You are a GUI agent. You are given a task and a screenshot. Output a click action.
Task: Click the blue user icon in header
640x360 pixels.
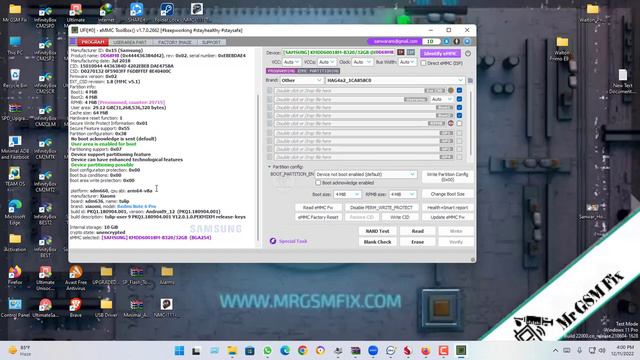[x=447, y=41]
